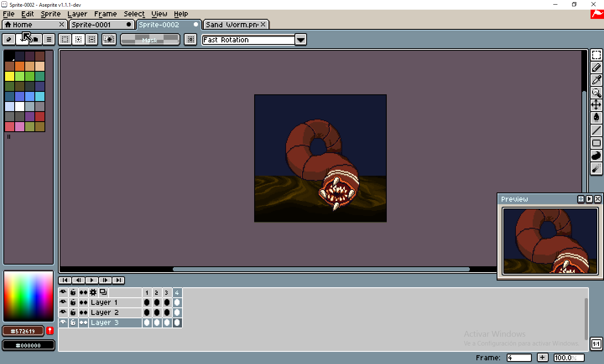The image size is (604, 364).
Task: Play the animation
Action: point(92,280)
